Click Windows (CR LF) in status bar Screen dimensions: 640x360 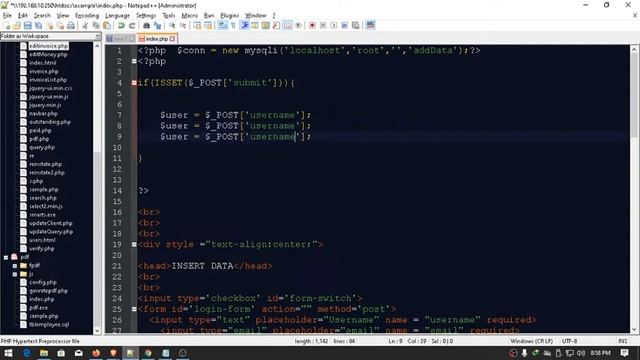[531, 341]
